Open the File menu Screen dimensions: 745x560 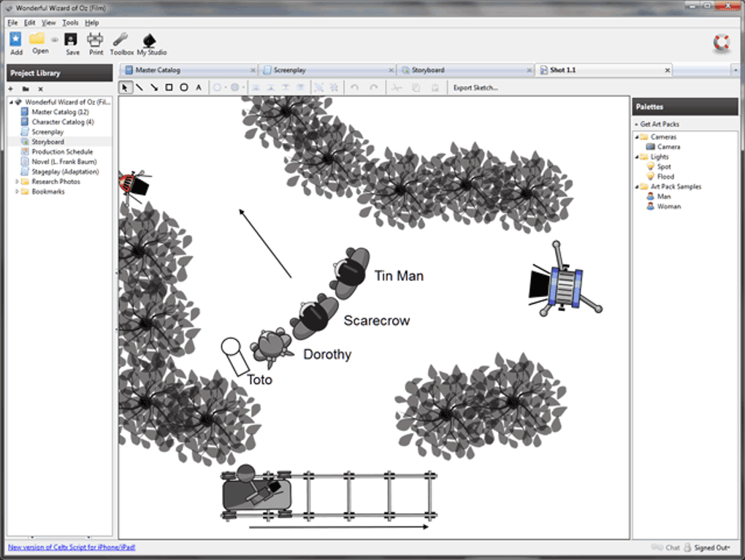click(x=13, y=23)
